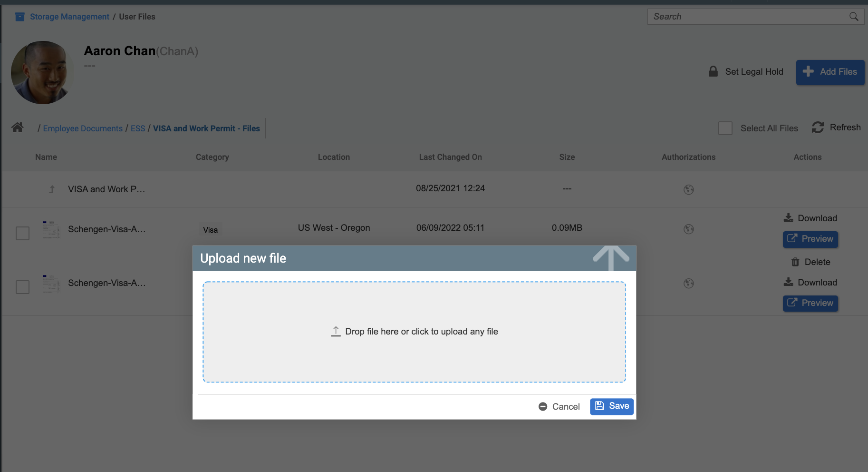Screen dimensions: 868x472
Task: Check the second Schengen-Visa file checkbox
Action: coord(23,287)
